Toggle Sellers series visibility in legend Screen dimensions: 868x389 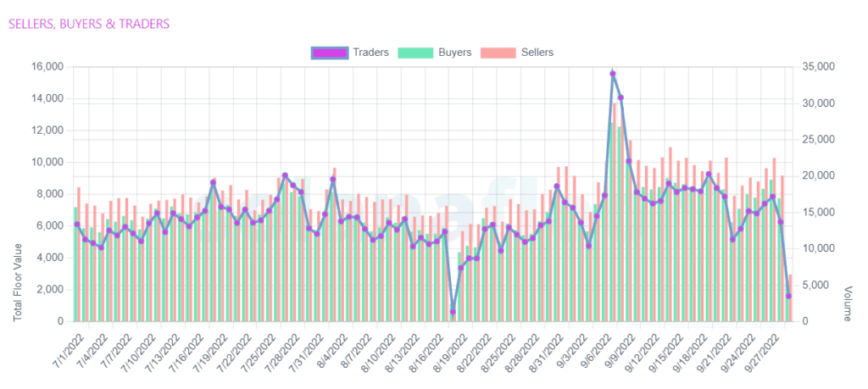tap(537, 53)
